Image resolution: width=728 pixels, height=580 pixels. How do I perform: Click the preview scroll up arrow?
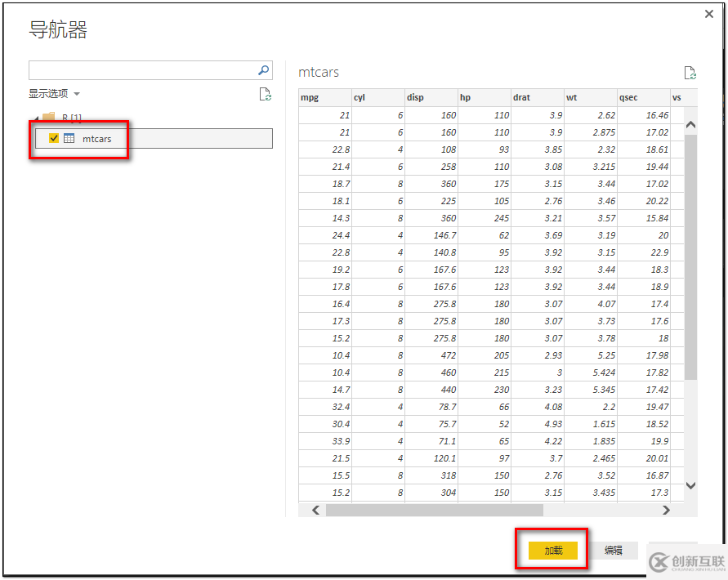pyautogui.click(x=690, y=124)
